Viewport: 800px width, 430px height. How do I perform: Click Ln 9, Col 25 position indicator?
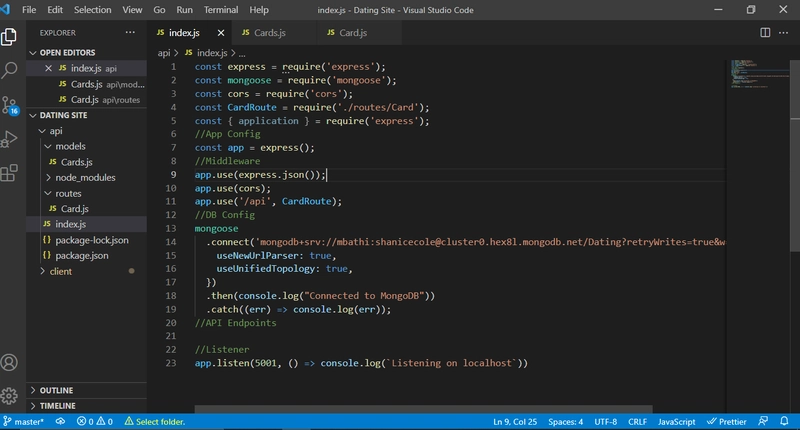tap(515, 422)
